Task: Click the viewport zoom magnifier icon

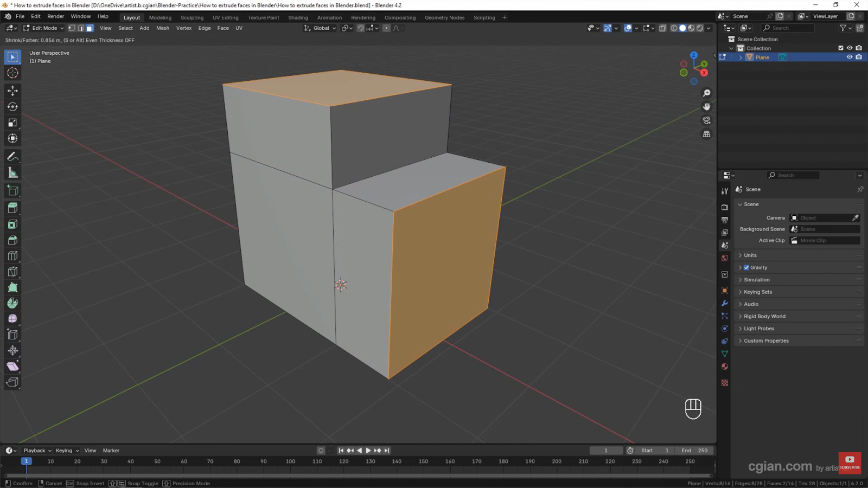Action: point(706,93)
